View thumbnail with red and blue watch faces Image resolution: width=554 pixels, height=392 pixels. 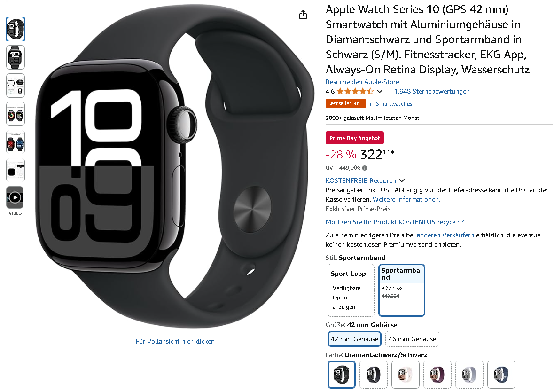(x=15, y=142)
